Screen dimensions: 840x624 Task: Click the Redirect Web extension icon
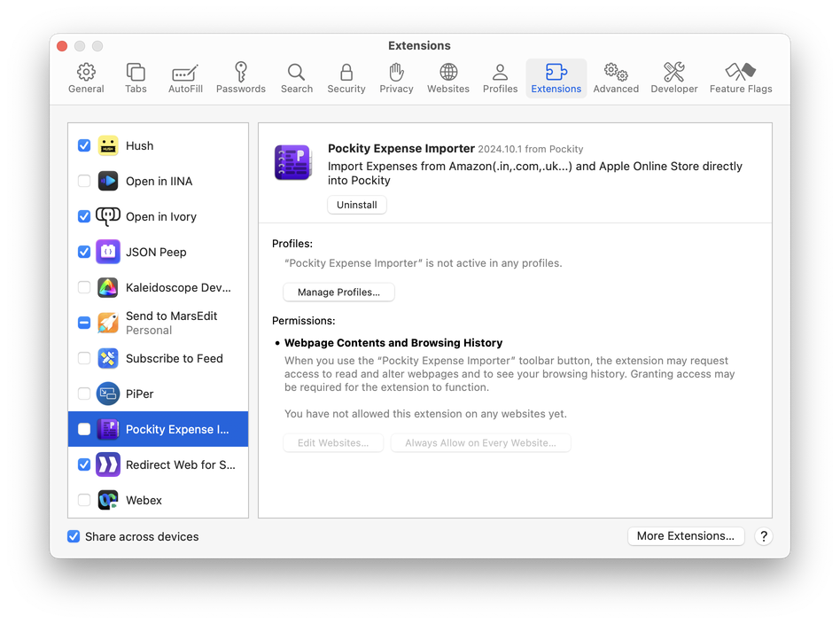click(108, 464)
